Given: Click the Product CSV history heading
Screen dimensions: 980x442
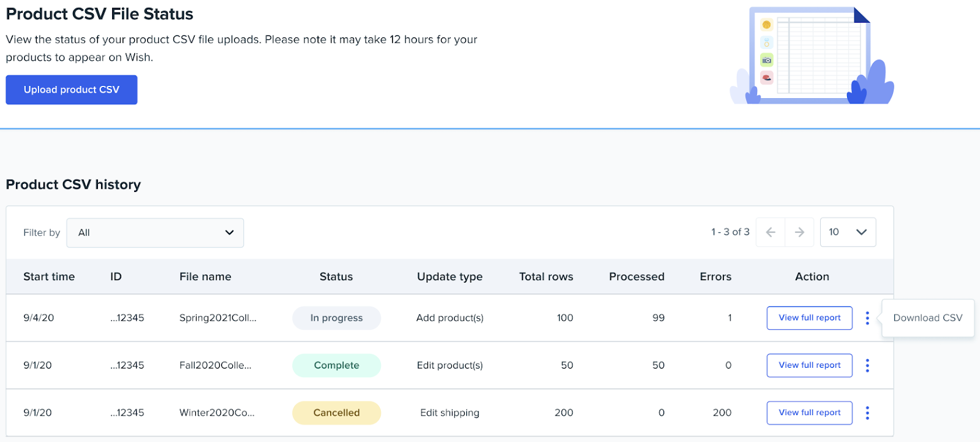Looking at the screenshot, I should point(73,185).
